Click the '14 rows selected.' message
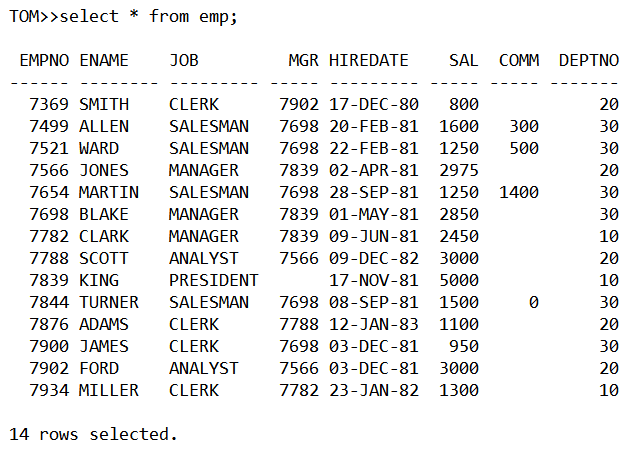Viewport: 640px width, 453px height. [x=93, y=435]
